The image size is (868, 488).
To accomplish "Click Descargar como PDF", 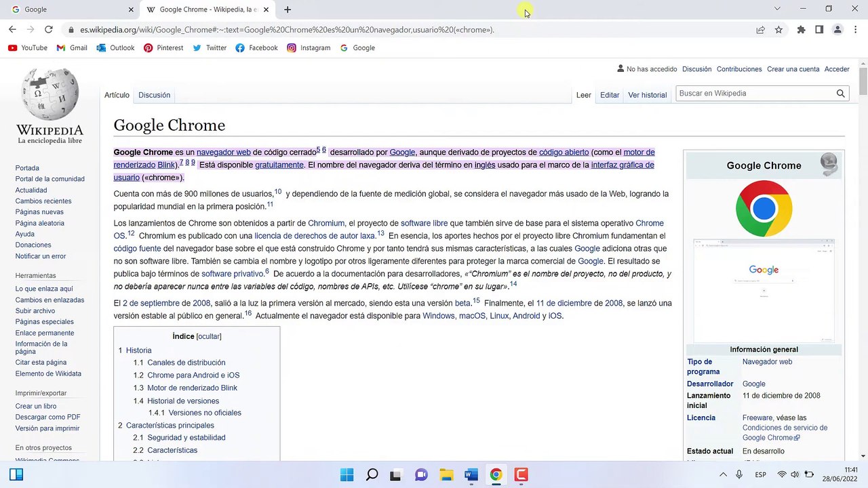I will tap(47, 418).
